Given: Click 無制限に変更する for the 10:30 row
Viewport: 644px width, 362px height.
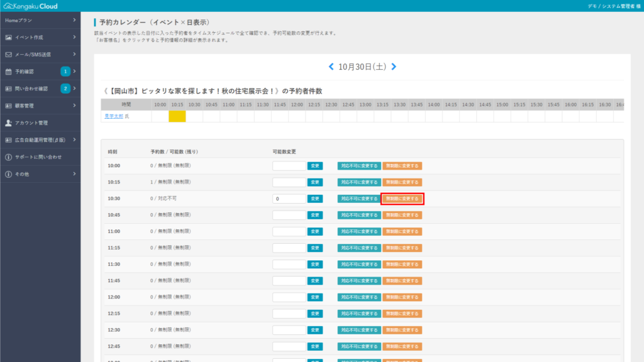Looking at the screenshot, I should [x=402, y=199].
